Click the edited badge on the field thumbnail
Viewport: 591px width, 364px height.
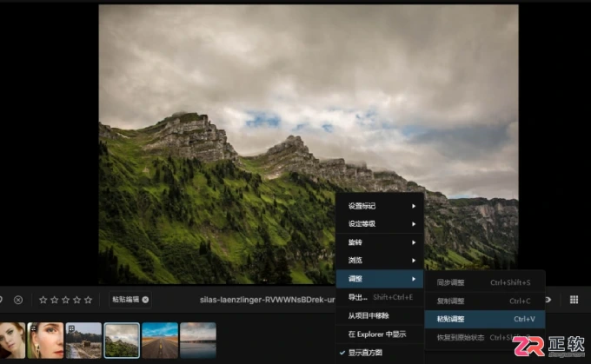tap(71, 328)
